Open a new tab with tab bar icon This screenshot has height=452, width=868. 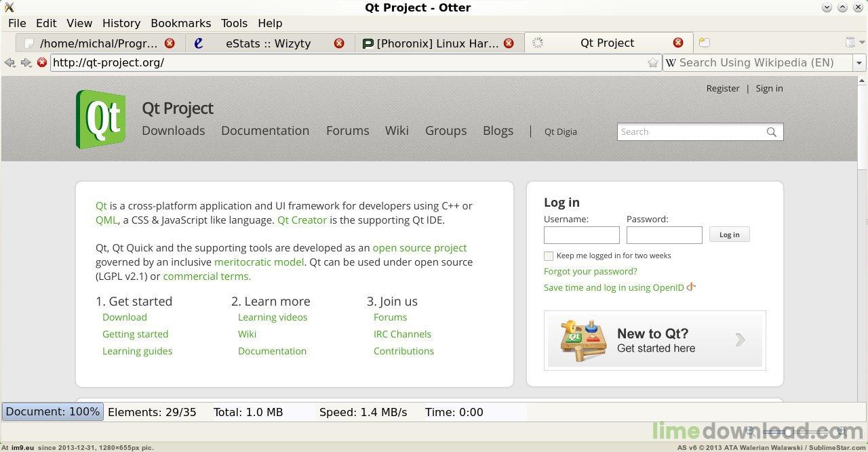(705, 43)
